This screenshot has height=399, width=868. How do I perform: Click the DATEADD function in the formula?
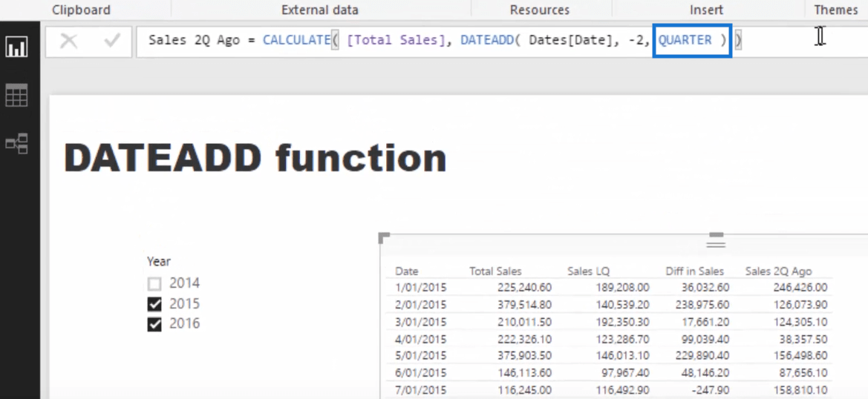tap(487, 40)
